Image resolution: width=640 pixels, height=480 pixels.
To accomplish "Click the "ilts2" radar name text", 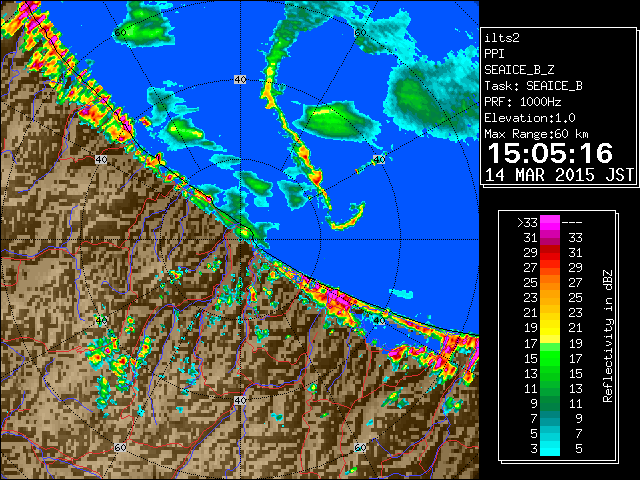I will pos(502,38).
